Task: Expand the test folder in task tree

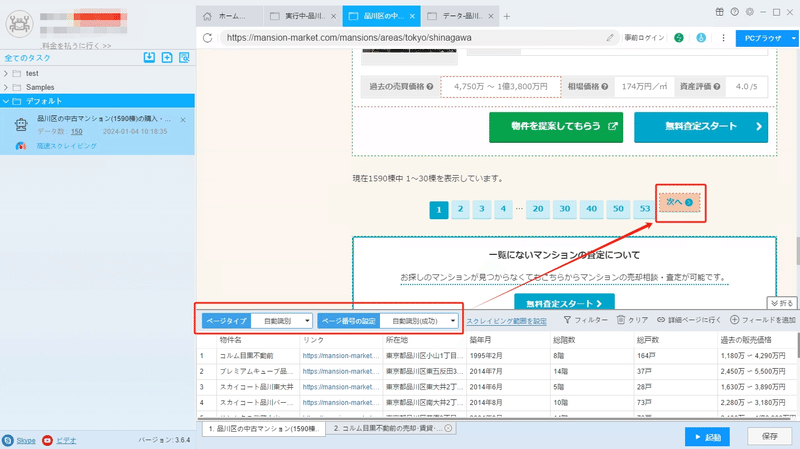Action: pos(6,73)
